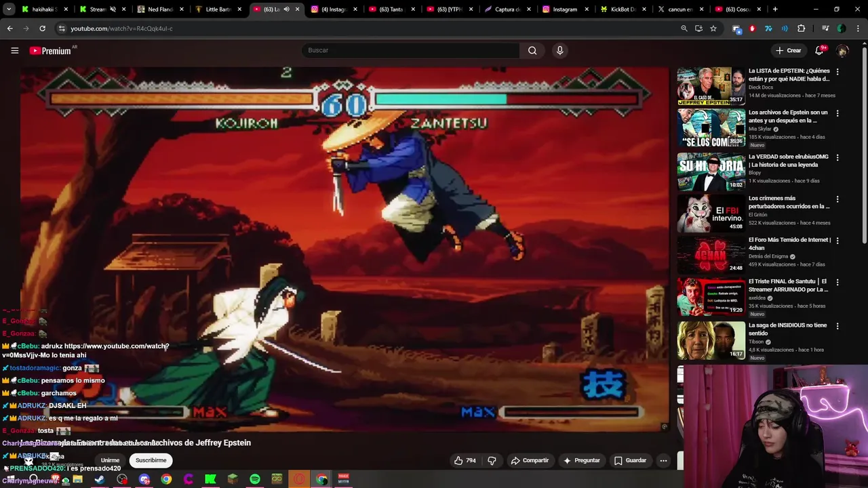868x488 pixels.
Task: Open Steam from the taskbar
Action: (x=100, y=479)
